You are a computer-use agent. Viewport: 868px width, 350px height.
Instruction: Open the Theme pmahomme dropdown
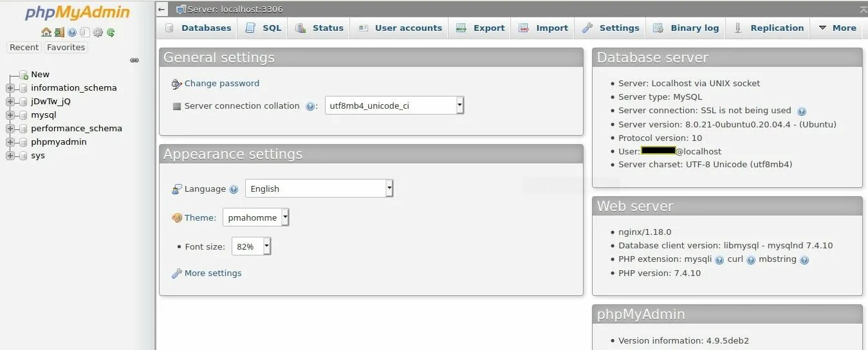click(x=256, y=217)
